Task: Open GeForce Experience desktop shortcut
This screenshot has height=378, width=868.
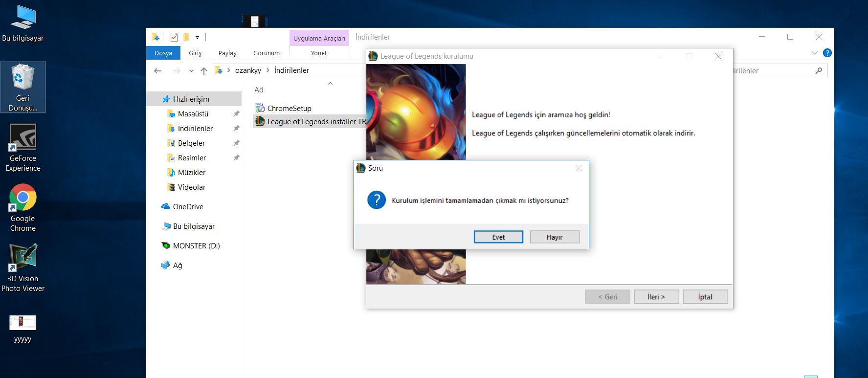Action: 23,148
